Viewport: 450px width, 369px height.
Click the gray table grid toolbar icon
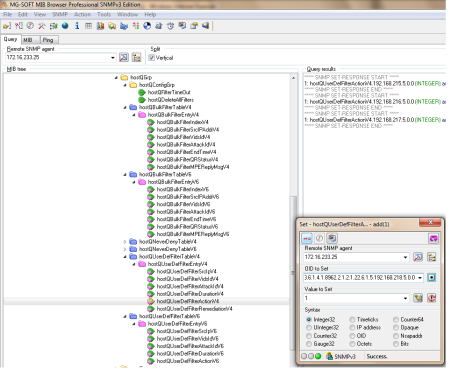pos(88,26)
